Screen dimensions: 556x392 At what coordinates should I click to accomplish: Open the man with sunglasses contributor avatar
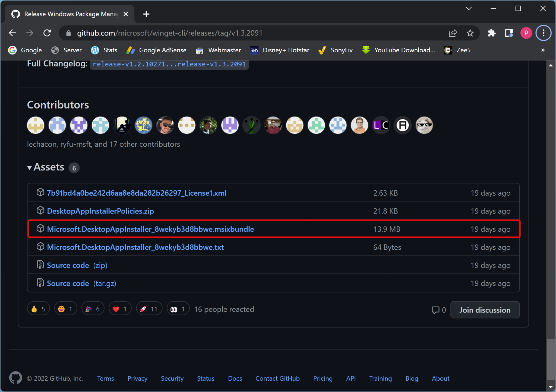tap(165, 125)
